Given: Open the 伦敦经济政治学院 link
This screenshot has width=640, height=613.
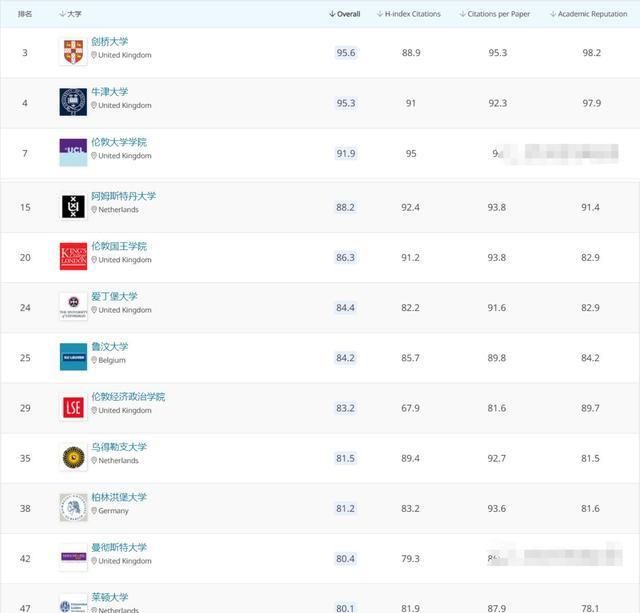Looking at the screenshot, I should pyautogui.click(x=128, y=396).
